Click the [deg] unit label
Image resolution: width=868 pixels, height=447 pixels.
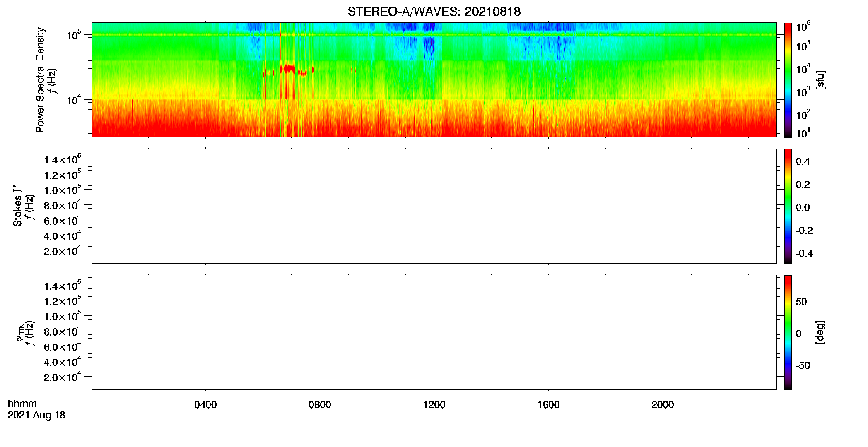(x=820, y=332)
